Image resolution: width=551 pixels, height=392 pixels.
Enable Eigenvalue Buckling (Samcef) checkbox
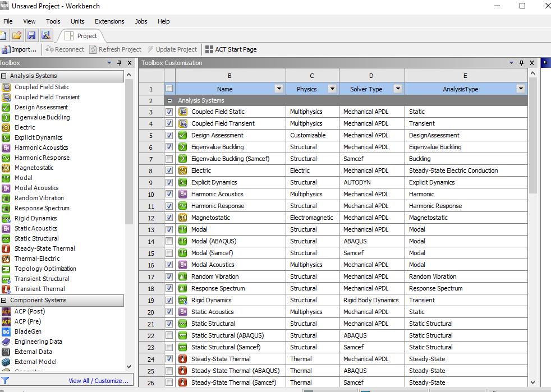169,159
